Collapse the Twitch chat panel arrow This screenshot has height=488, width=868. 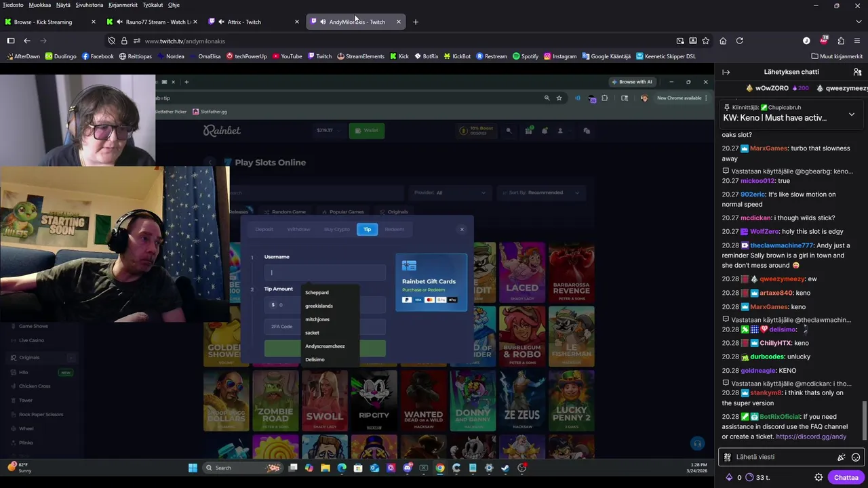click(726, 72)
